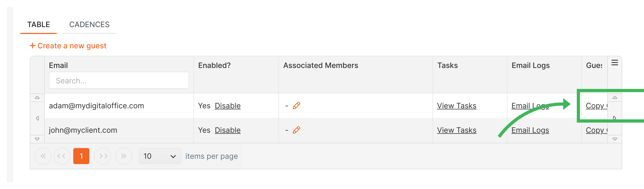
Task: Click the Copy link in first row
Action: point(596,106)
